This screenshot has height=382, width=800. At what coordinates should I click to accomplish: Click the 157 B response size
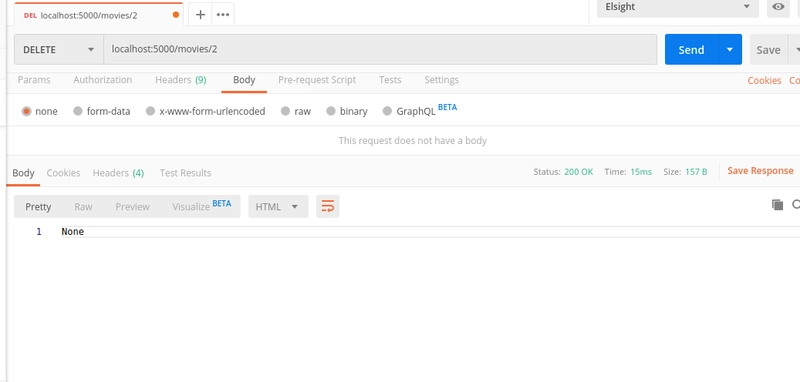pyautogui.click(x=696, y=172)
